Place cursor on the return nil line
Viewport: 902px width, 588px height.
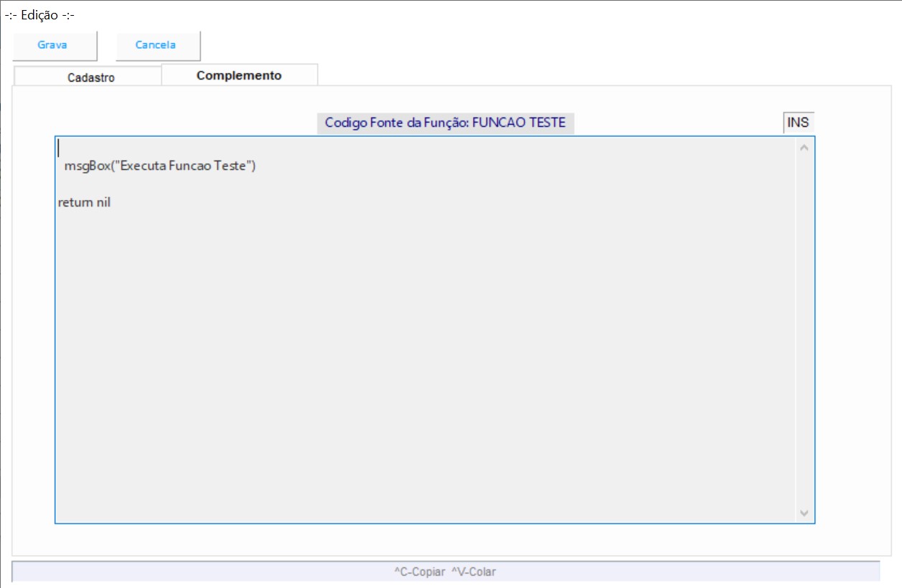click(84, 203)
